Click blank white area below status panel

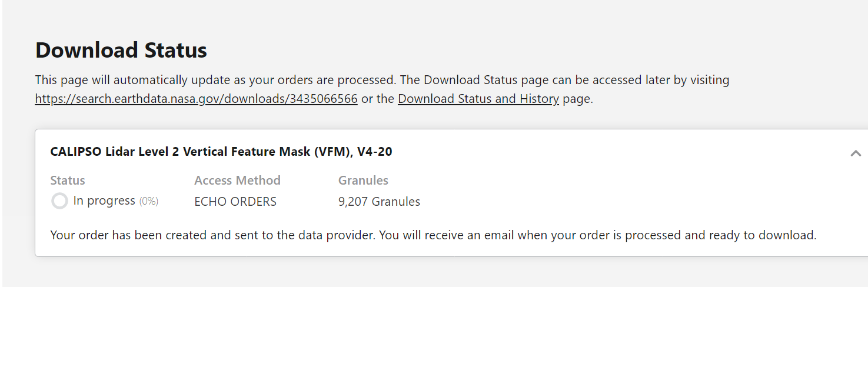[434, 334]
